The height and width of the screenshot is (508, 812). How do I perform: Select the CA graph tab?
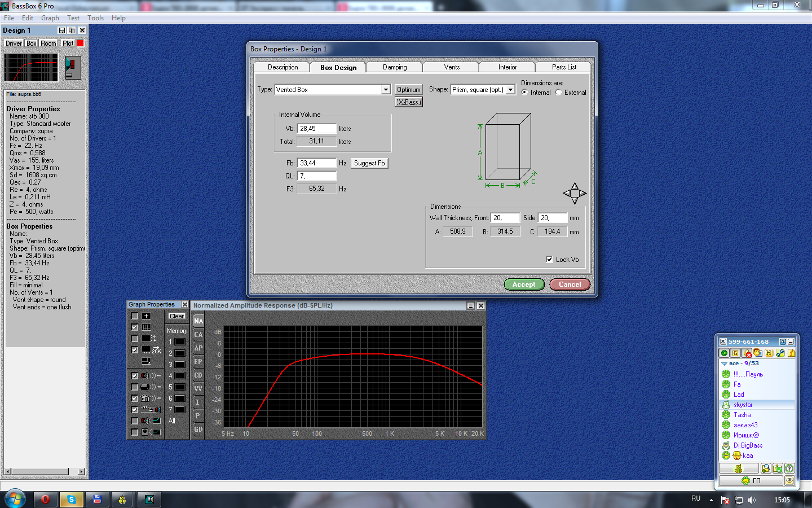(198, 334)
